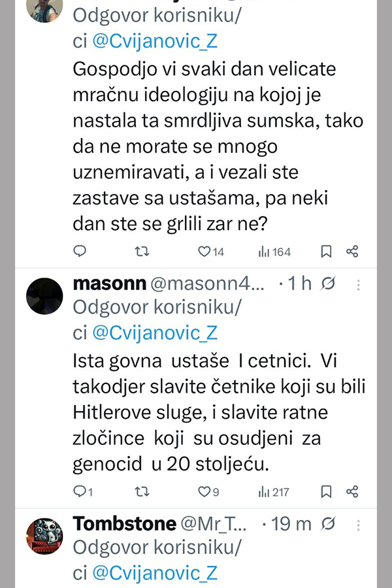392x588 pixels.
Task: Bookmark the tweet with 14 likes
Action: [x=326, y=252]
